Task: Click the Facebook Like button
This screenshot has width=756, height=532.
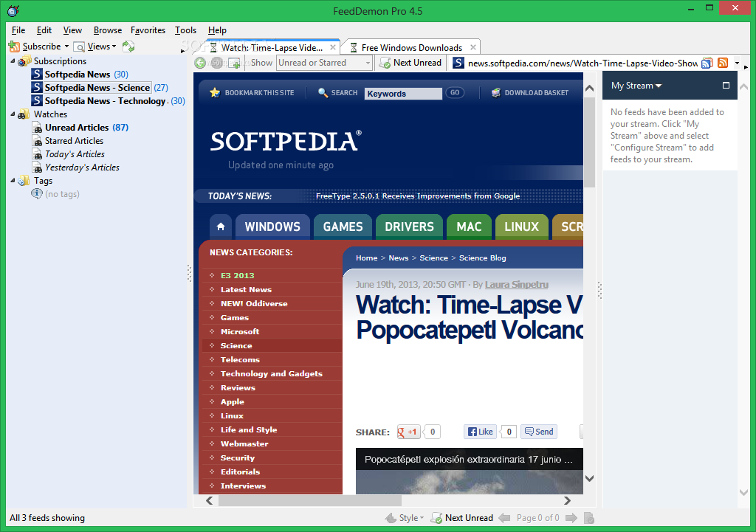Action: click(x=480, y=432)
